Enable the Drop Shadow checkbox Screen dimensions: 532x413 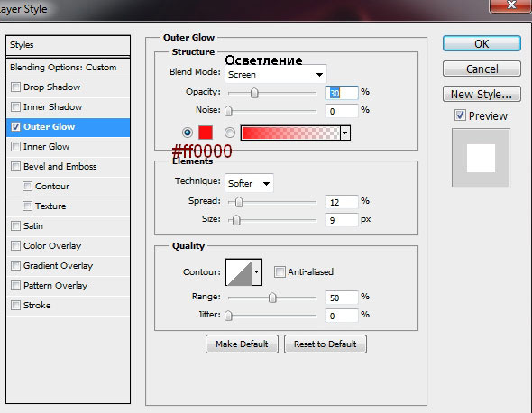[15, 87]
